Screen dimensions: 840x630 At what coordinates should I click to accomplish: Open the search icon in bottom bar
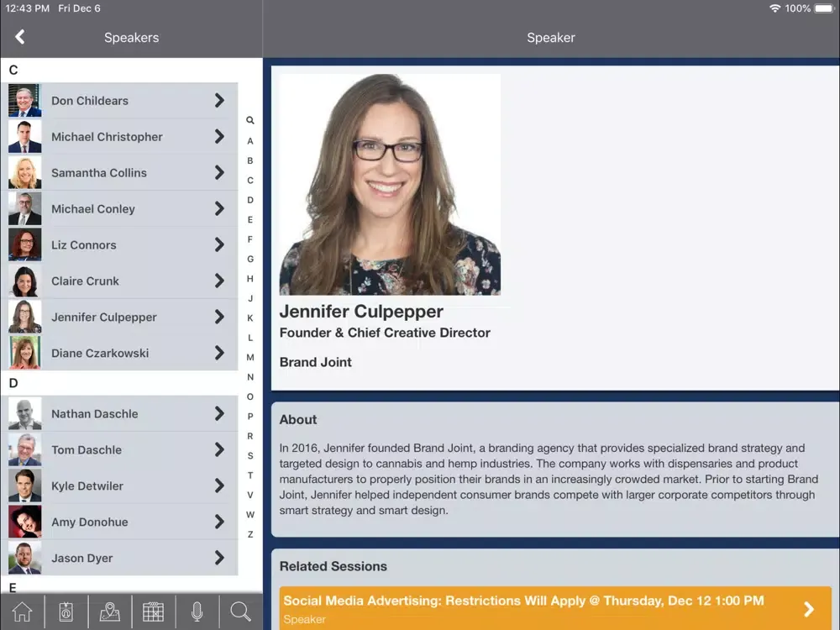[240, 612]
